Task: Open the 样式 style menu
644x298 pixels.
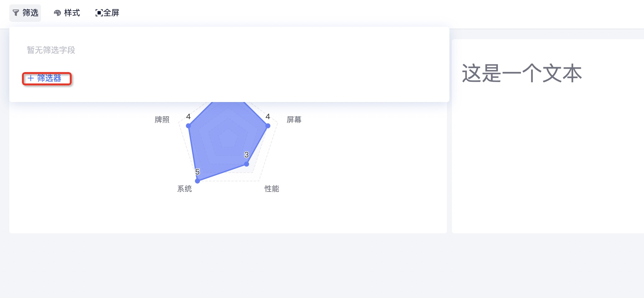Action: (x=67, y=13)
